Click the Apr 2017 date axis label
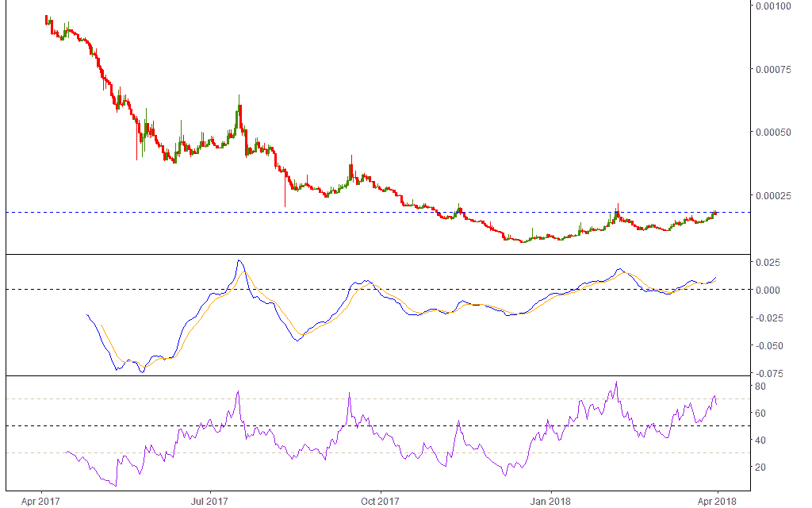Image resolution: width=812 pixels, height=508 pixels. 40,501
